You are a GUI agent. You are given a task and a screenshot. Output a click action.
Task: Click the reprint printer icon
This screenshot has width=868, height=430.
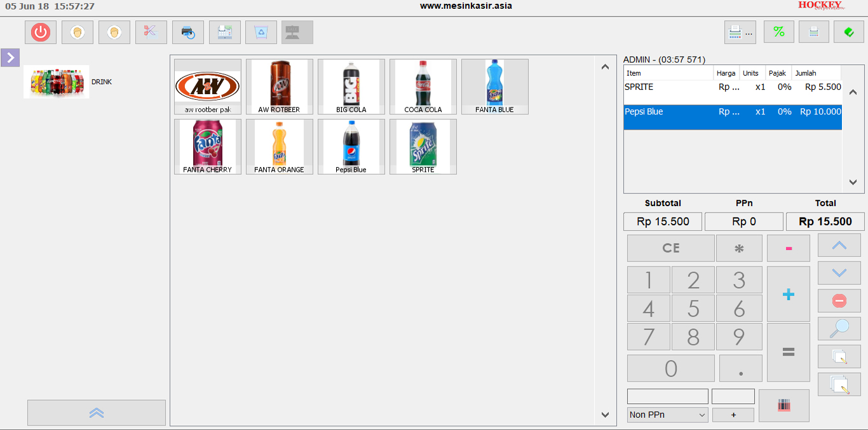188,32
